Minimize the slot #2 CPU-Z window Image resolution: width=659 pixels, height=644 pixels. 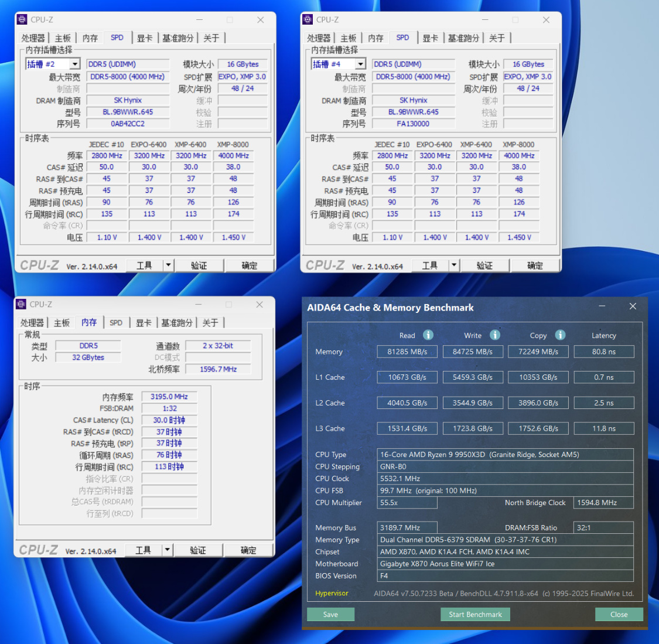coord(199,20)
